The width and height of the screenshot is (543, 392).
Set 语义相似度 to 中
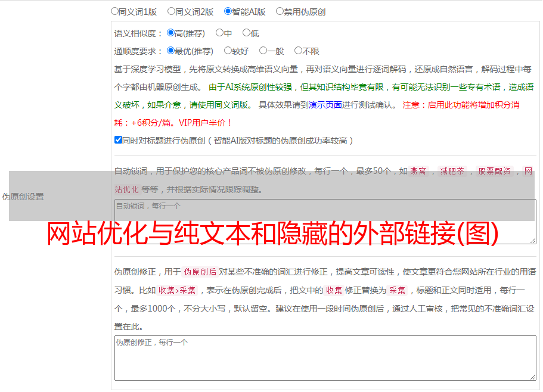coord(219,33)
